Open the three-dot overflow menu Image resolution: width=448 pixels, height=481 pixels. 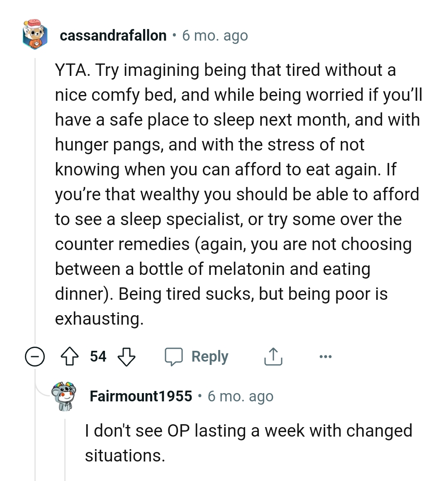[x=326, y=357]
